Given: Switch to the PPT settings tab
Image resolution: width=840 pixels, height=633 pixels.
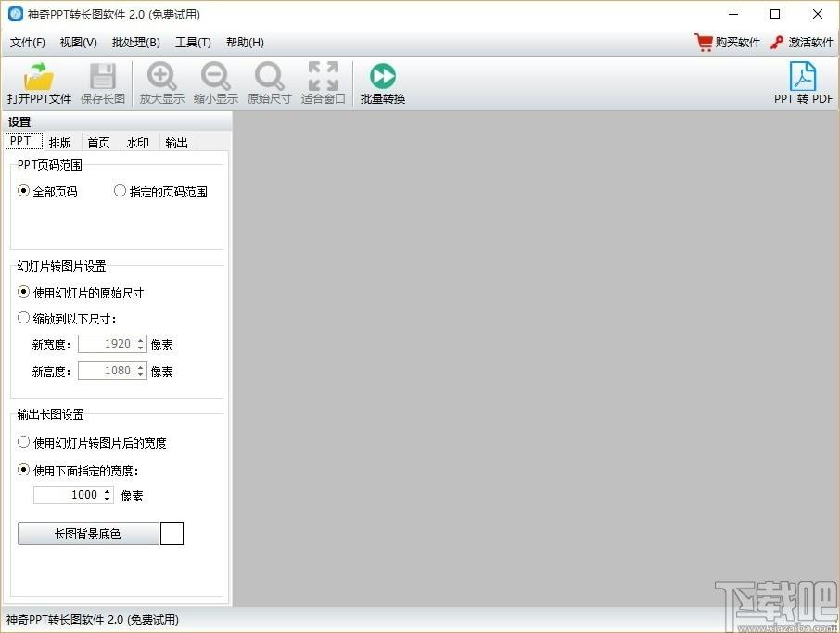Looking at the screenshot, I should [x=23, y=141].
